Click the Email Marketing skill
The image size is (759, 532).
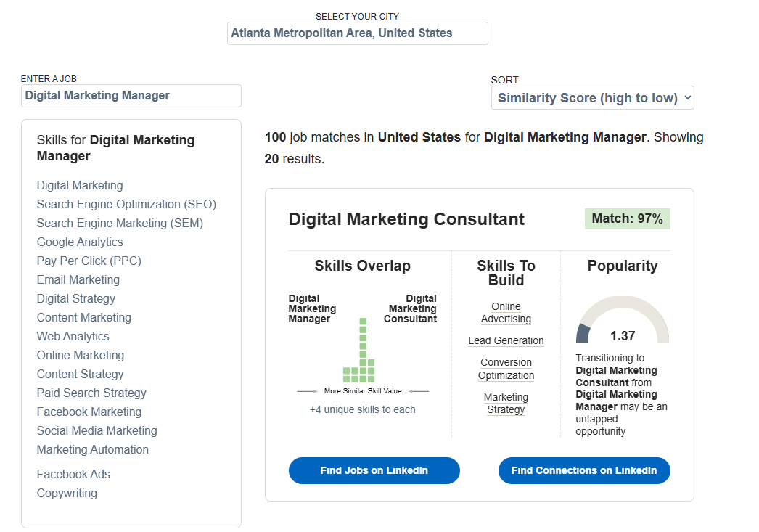pyautogui.click(x=78, y=279)
